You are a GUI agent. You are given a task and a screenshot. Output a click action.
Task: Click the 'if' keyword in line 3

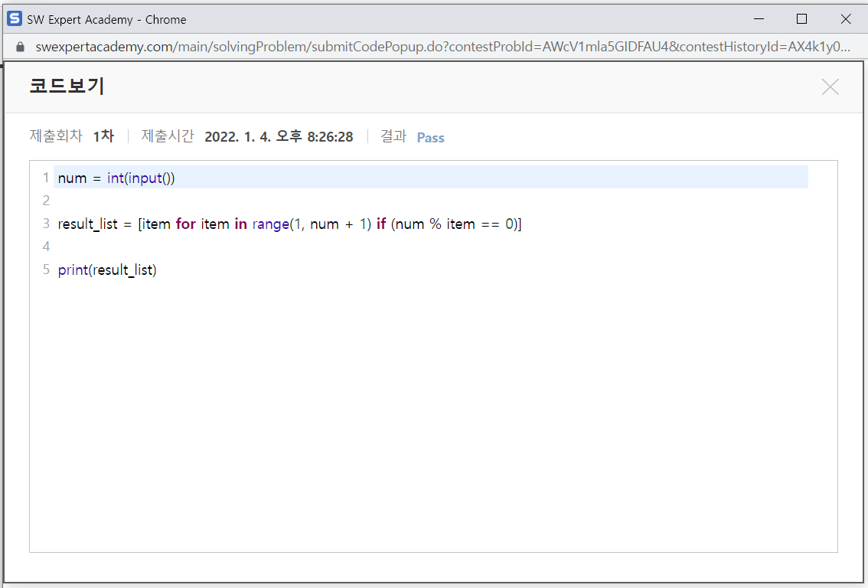tap(381, 224)
